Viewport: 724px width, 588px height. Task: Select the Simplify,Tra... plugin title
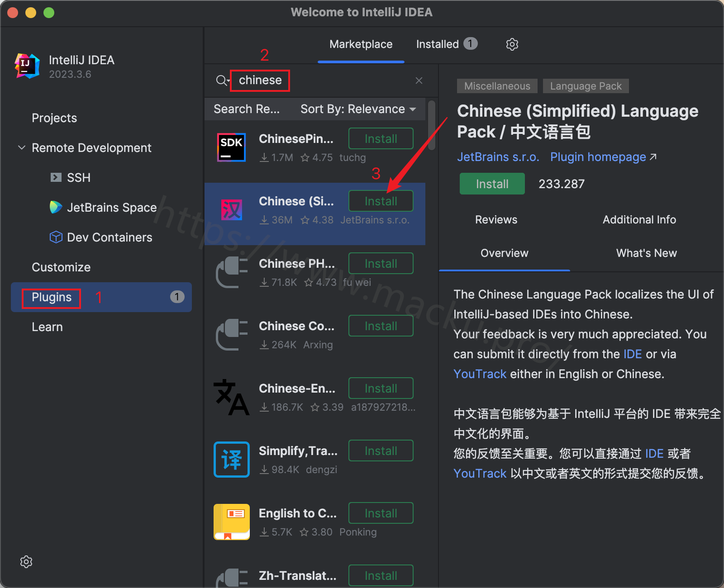coord(298,451)
